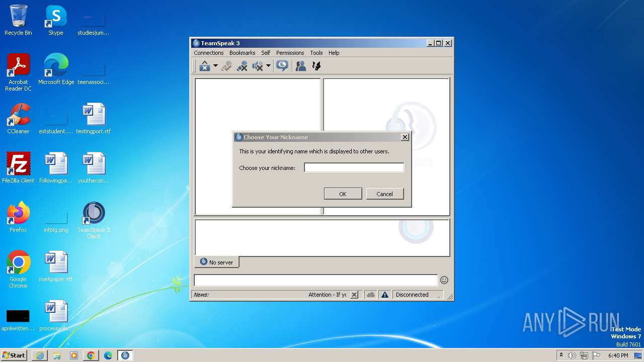Expand the dropdown arrow beside mute speakers icon
The image size is (644, 362).
coord(268,66)
